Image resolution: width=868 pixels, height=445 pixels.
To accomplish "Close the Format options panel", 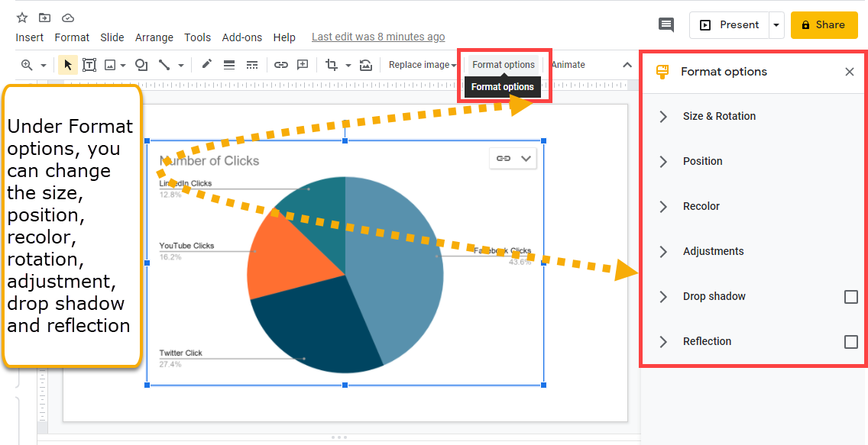I will (x=849, y=71).
